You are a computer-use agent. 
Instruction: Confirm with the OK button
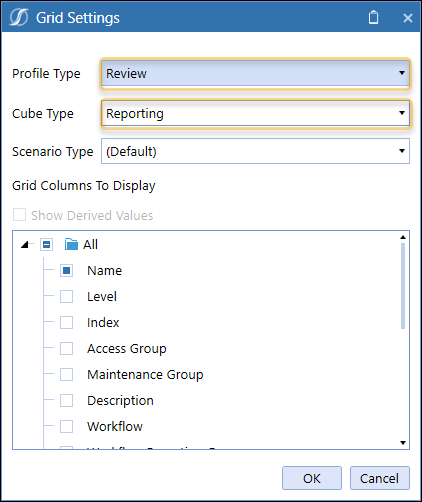(x=312, y=478)
